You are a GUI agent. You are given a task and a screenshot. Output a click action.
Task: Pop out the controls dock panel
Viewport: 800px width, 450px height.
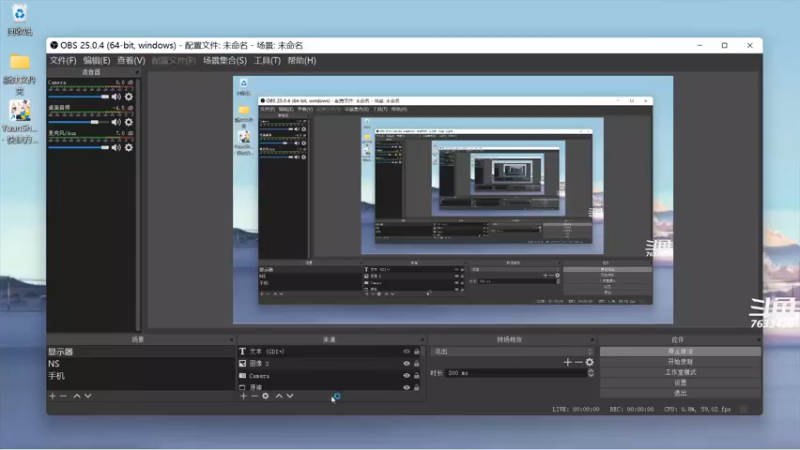point(758,339)
